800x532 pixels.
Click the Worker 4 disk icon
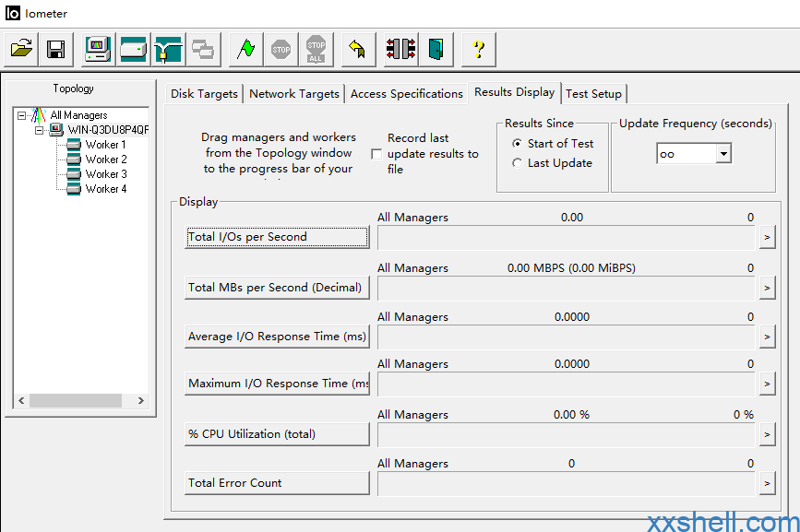74,189
